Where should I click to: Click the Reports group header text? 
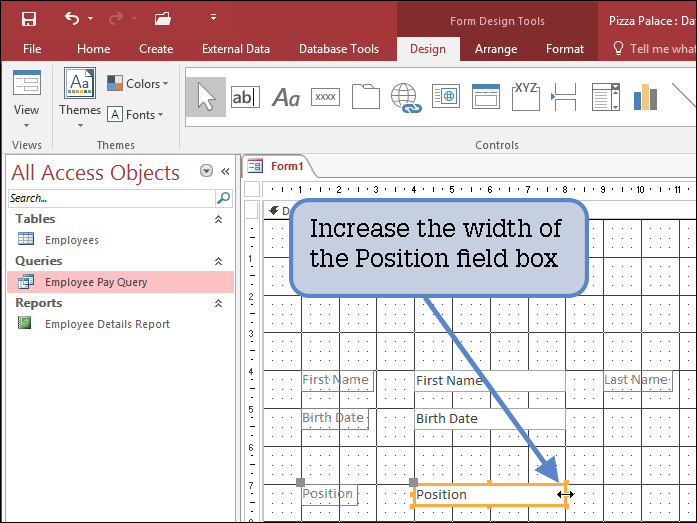click(x=39, y=303)
